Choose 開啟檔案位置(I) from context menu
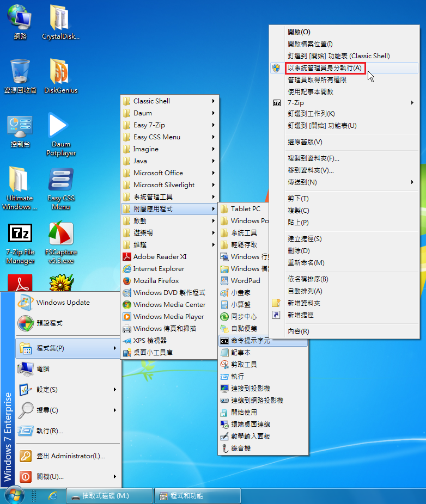 pyautogui.click(x=344, y=44)
